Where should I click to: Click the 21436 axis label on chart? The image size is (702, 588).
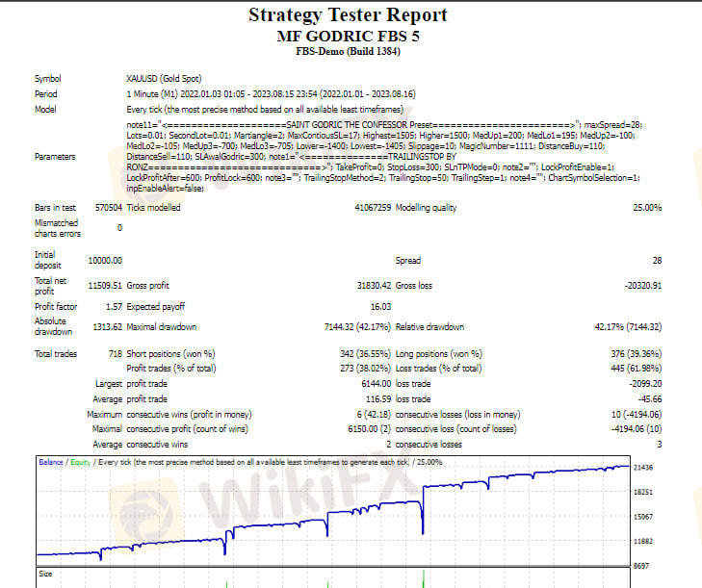point(643,467)
